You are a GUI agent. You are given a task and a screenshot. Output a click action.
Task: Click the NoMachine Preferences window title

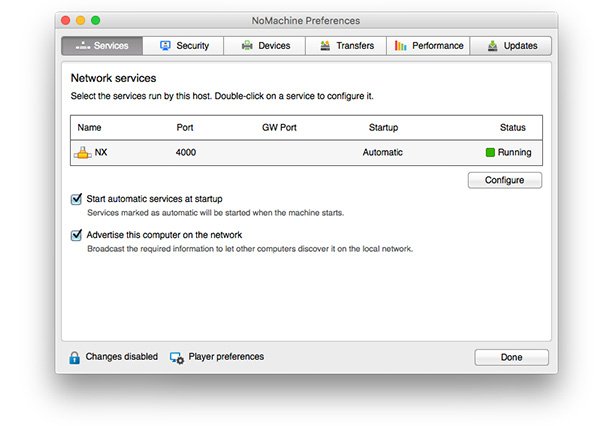pyautogui.click(x=306, y=21)
